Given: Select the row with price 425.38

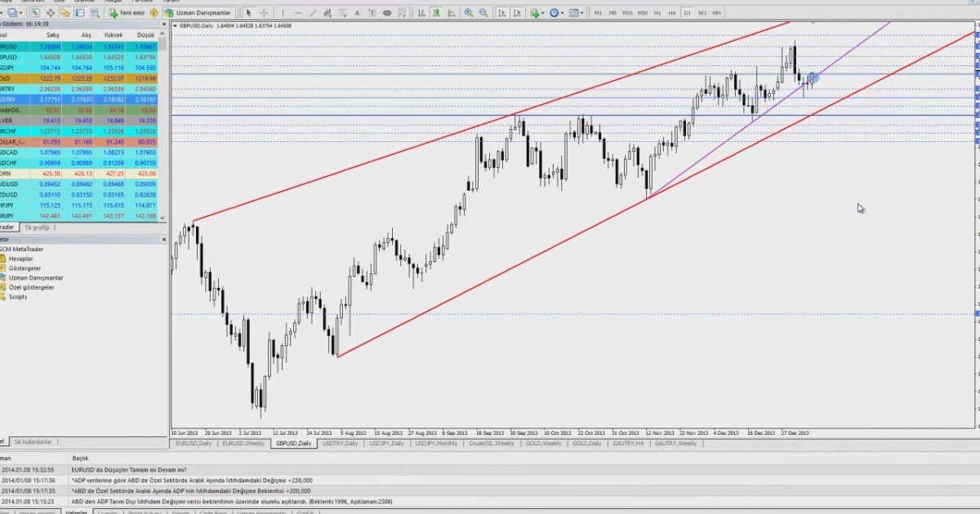Looking at the screenshot, I should 79,173.
